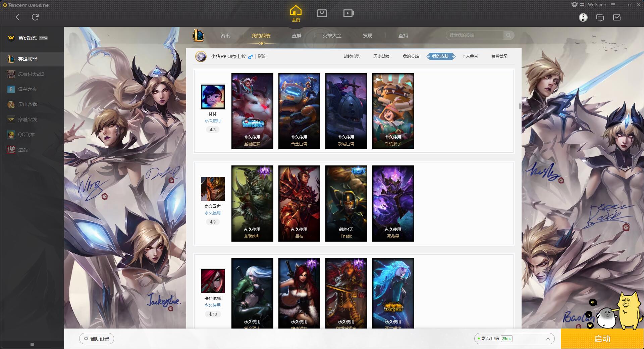Switch to 荣誉截图 sub-tab
The height and width of the screenshot is (349, 644).
click(499, 56)
